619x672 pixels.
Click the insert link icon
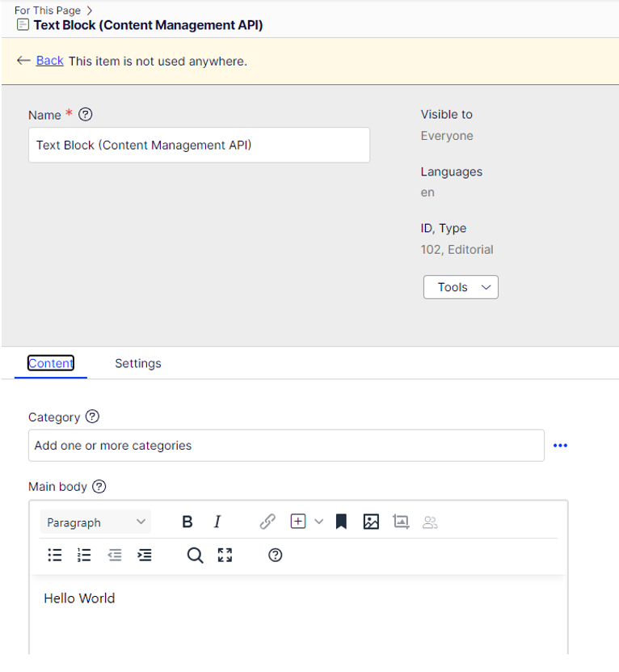coord(267,522)
